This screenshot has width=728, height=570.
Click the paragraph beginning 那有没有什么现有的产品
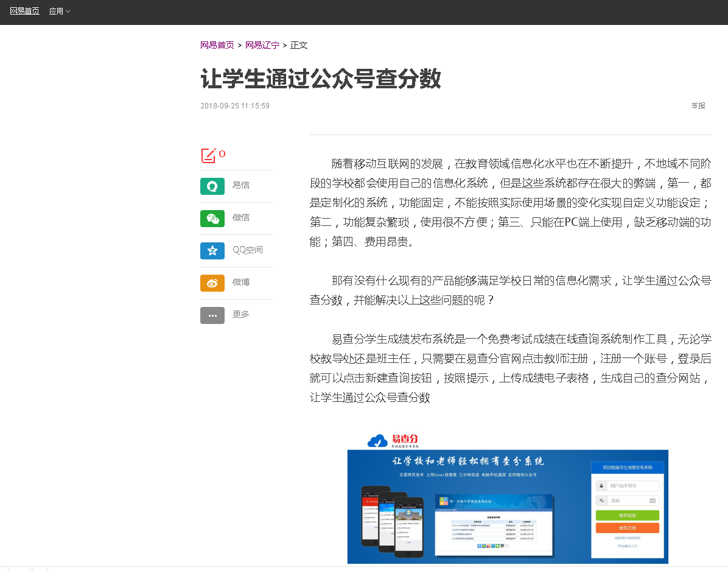511,290
